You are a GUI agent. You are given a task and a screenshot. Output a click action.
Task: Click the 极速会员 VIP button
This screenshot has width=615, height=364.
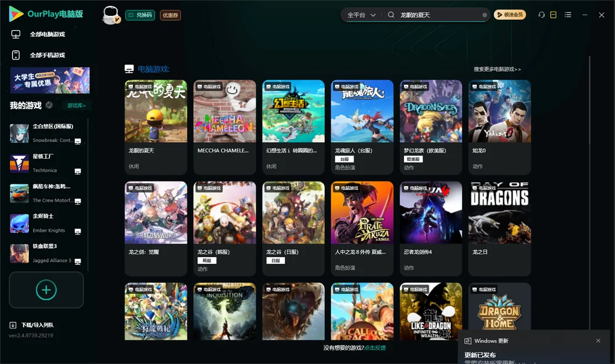click(x=510, y=15)
